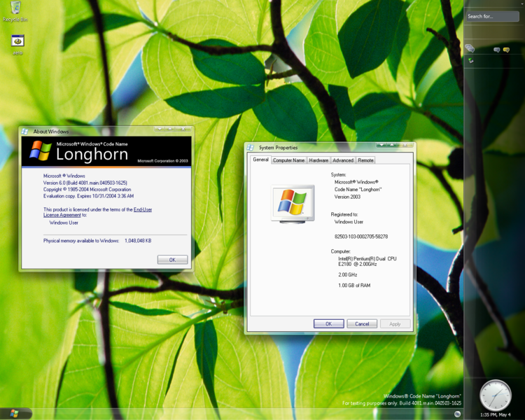Image resolution: width=525 pixels, height=420 pixels.
Task: Click the Windows monitor logo in System Properties
Action: [x=293, y=204]
